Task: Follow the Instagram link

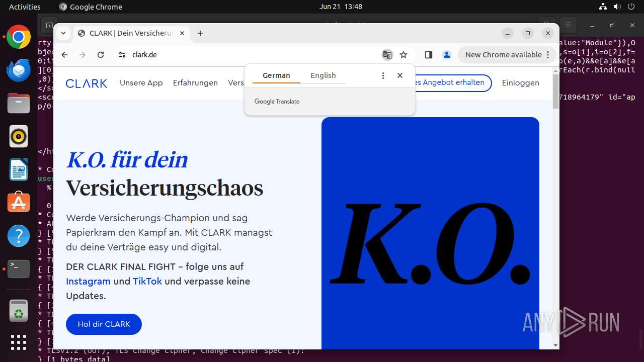Action: coord(88,281)
